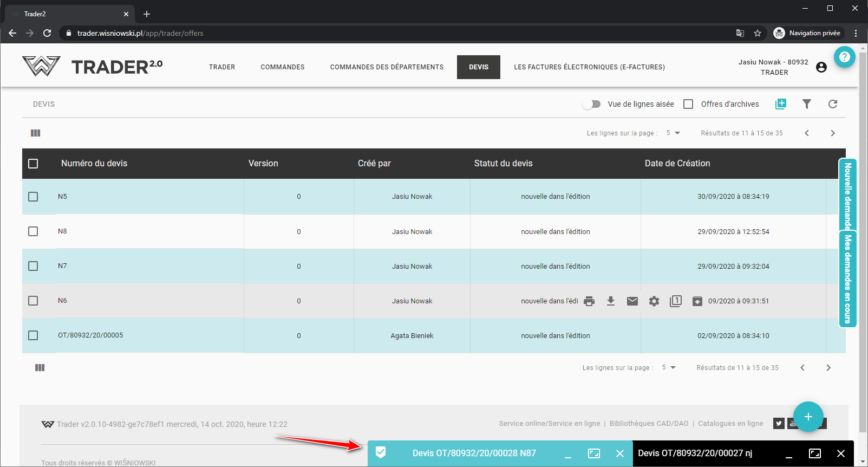This screenshot has height=467, width=868.
Task: Switch to Commandes des départements tab
Action: 387,67
